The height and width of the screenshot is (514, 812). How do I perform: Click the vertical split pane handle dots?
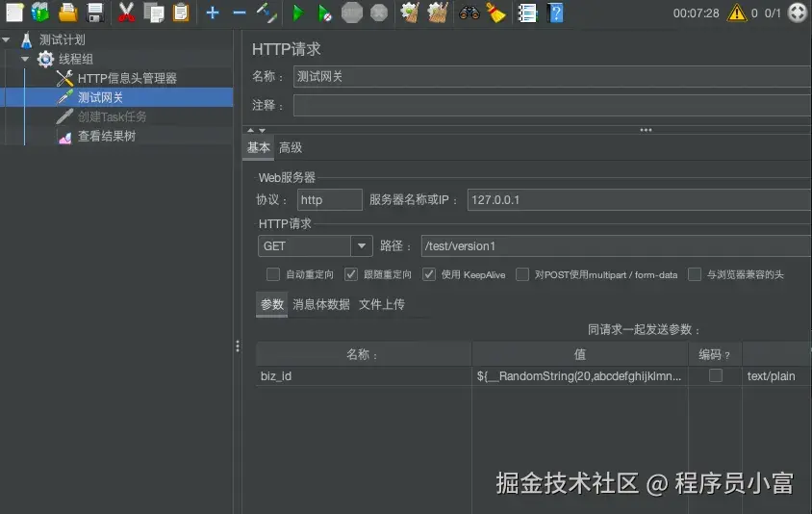tap(238, 347)
